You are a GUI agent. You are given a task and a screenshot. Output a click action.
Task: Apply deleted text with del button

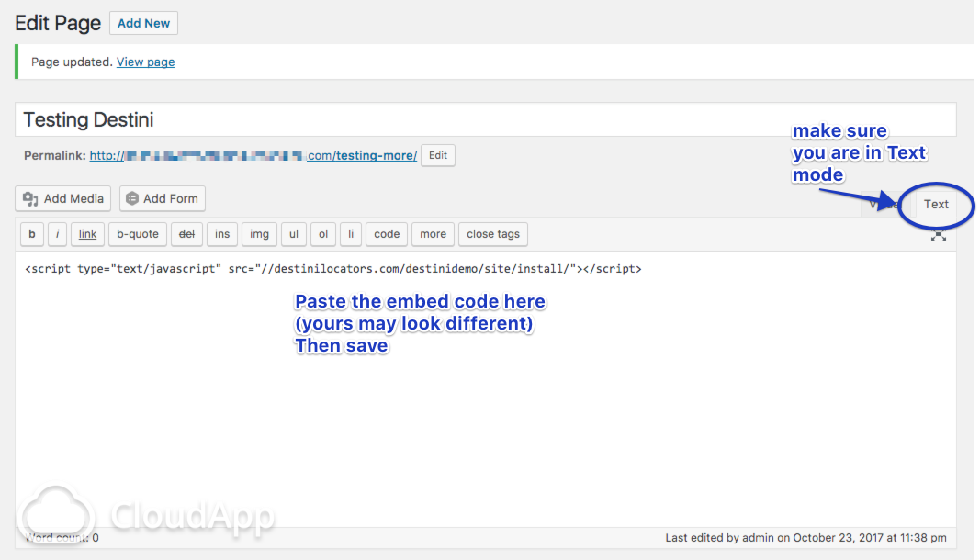coord(186,234)
